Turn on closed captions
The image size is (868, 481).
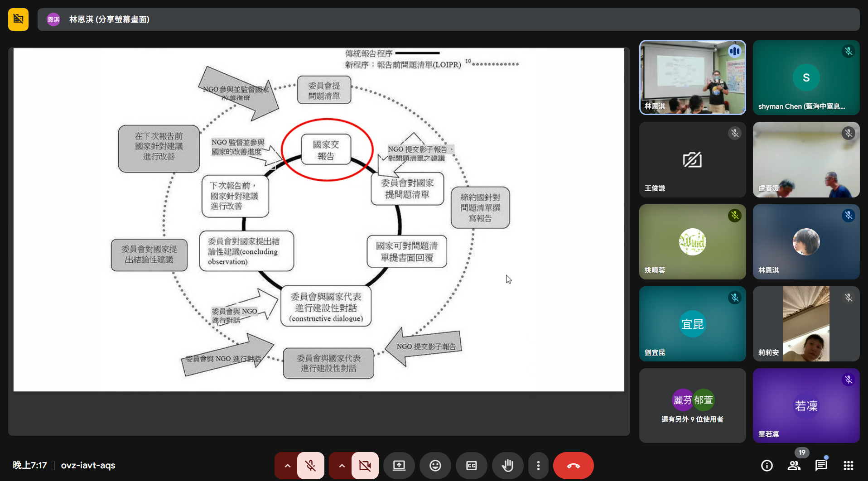coord(471,466)
